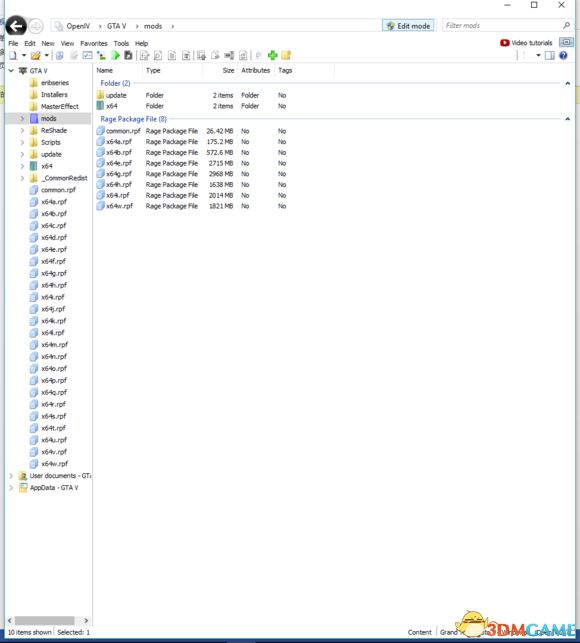Toggle Edit mode on
The width and height of the screenshot is (580, 643).
tap(409, 26)
